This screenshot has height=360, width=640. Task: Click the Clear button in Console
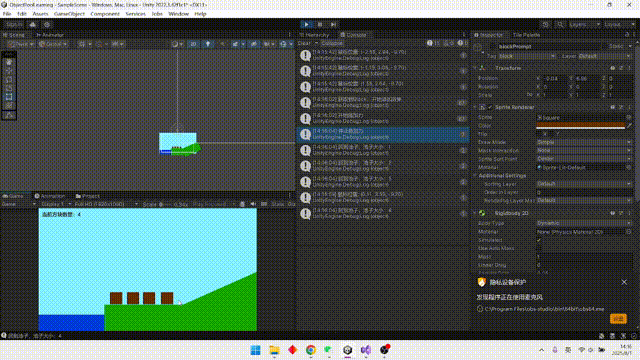304,43
